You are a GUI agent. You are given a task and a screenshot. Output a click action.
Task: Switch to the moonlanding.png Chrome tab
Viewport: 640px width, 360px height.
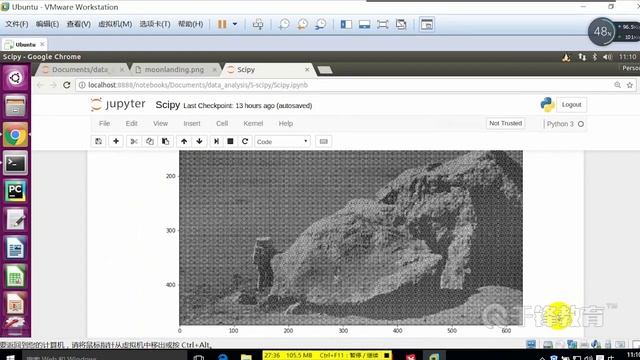coord(175,70)
